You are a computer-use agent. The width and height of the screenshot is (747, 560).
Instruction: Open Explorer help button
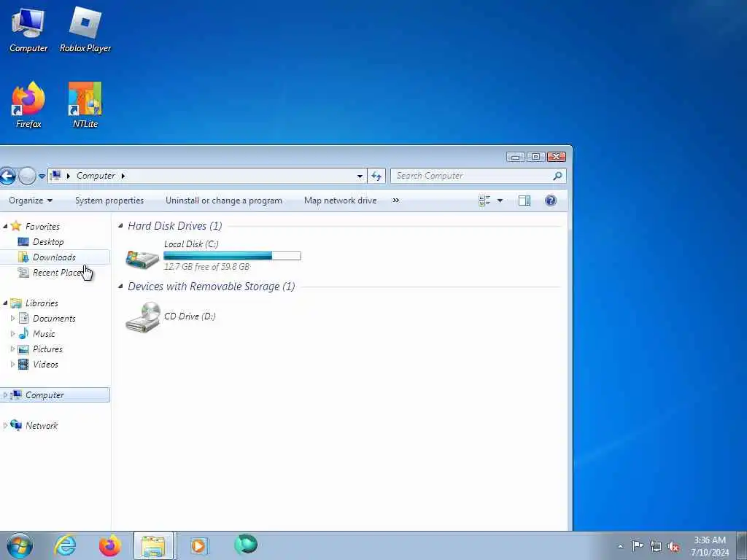pos(550,201)
